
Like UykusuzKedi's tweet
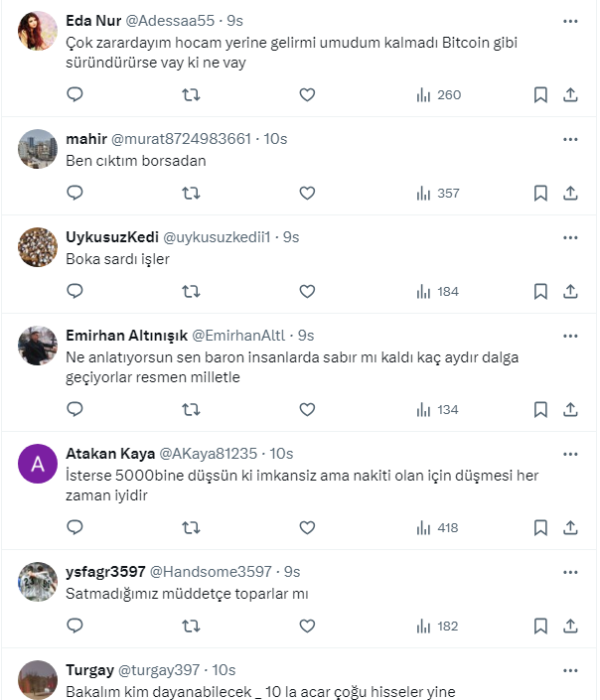[x=307, y=291]
